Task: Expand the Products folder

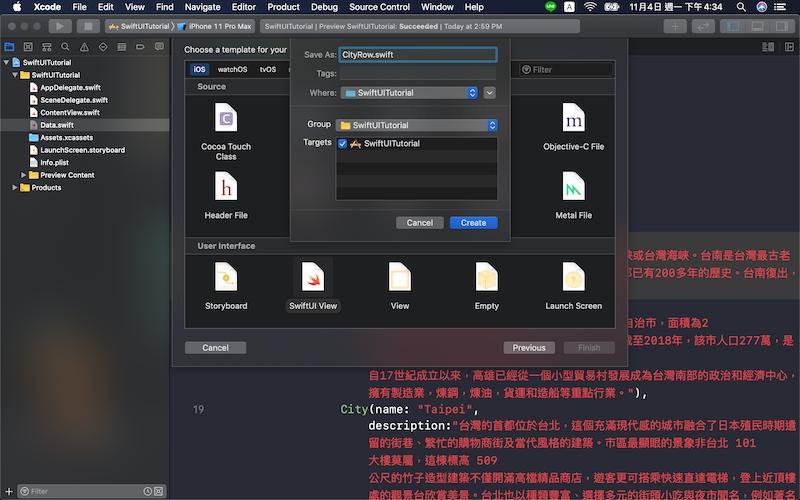Action: pos(15,188)
